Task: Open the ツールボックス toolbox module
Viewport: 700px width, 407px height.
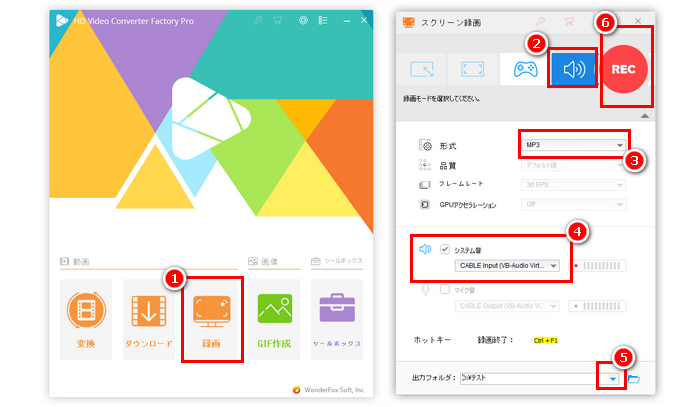Action: coord(337,319)
